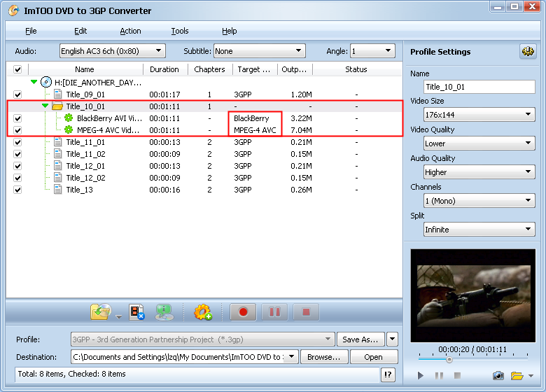Click the document icon of Title_09_01
Image resolution: width=546 pixels, height=392 pixels.
point(58,94)
